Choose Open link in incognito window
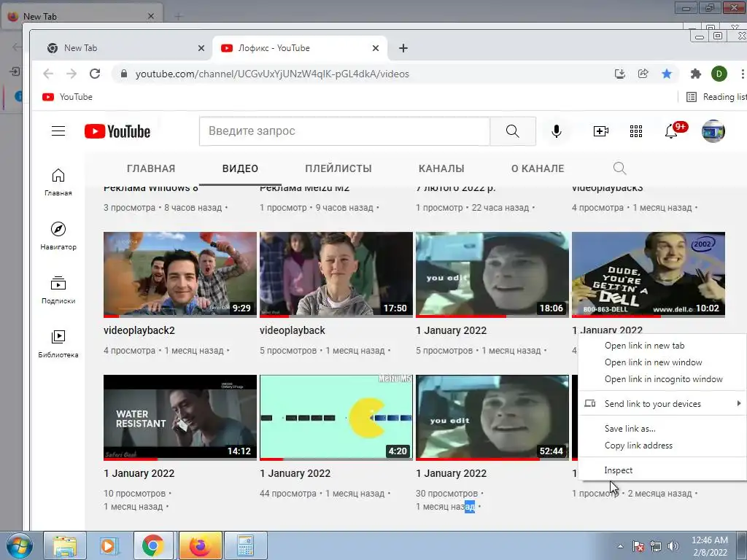 coord(662,379)
